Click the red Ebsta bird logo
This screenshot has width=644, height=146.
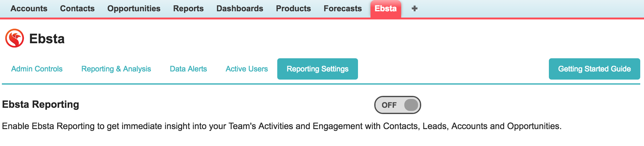pos(14,38)
